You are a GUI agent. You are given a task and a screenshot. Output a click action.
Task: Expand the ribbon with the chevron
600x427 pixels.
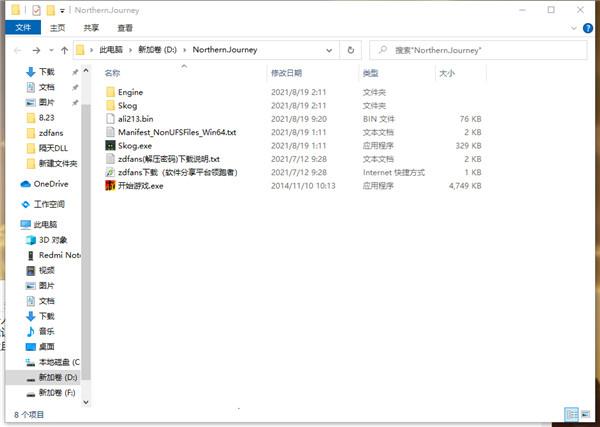[x=574, y=28]
